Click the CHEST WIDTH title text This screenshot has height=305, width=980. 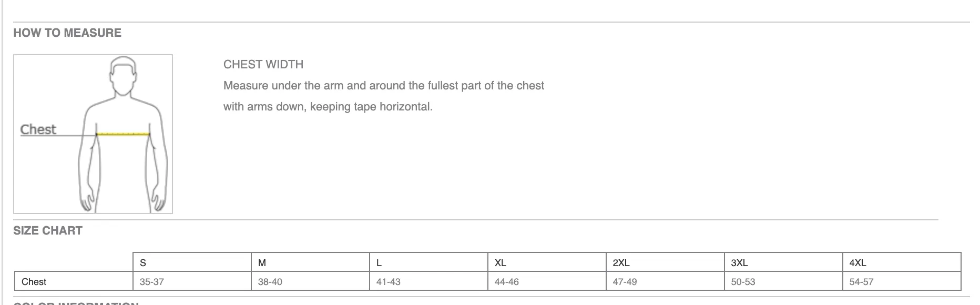(263, 65)
